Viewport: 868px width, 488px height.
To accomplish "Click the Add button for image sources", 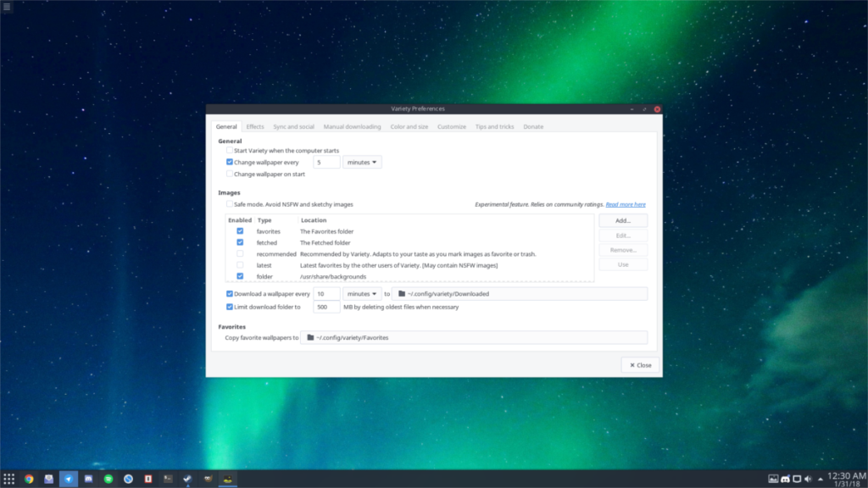I will 623,219.
